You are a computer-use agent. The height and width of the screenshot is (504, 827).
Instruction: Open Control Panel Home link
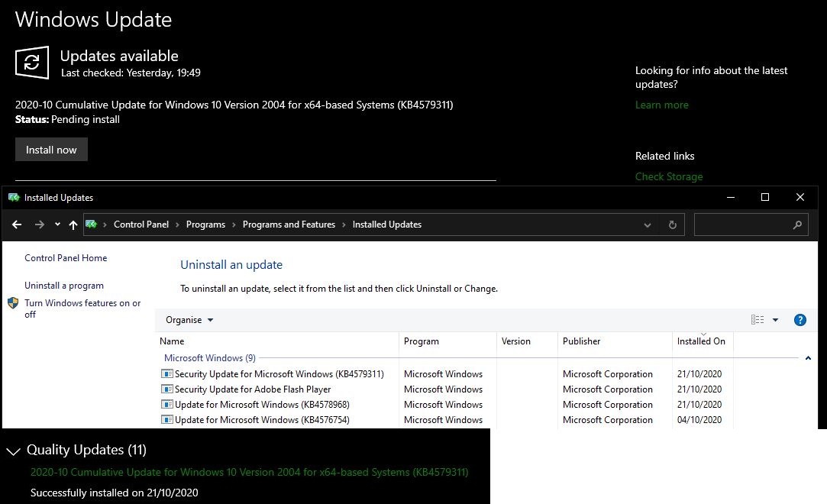click(66, 258)
